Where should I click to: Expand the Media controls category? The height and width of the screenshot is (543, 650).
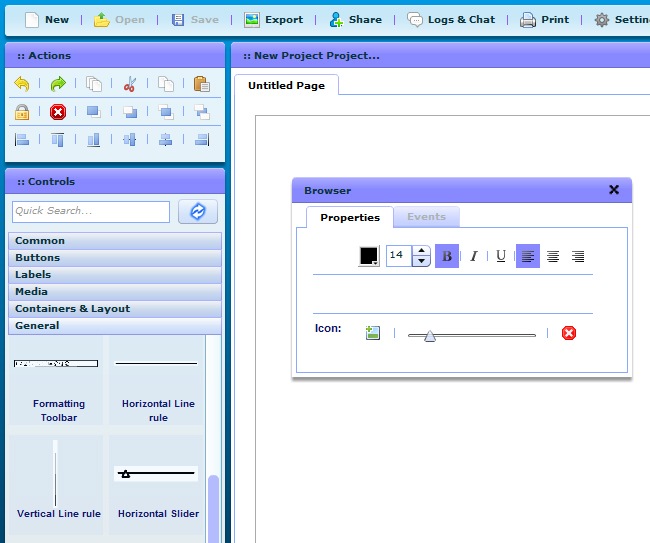click(x=115, y=292)
